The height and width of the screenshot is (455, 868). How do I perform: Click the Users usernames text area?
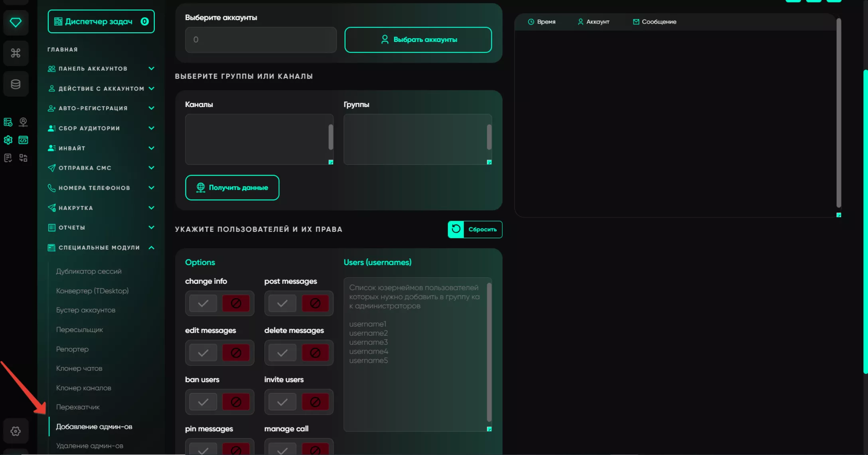(x=418, y=354)
